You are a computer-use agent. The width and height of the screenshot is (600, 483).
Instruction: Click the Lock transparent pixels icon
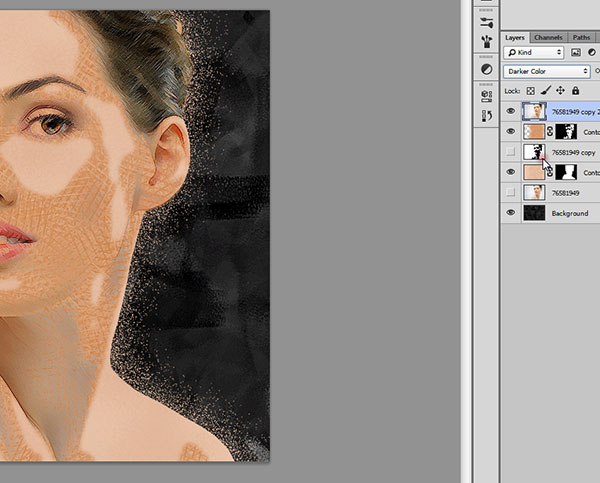pyautogui.click(x=531, y=91)
